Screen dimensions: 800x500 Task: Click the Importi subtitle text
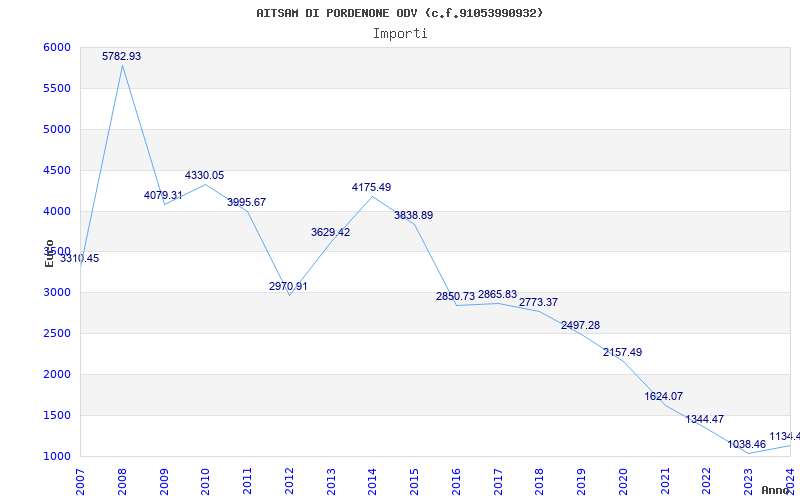click(400, 33)
